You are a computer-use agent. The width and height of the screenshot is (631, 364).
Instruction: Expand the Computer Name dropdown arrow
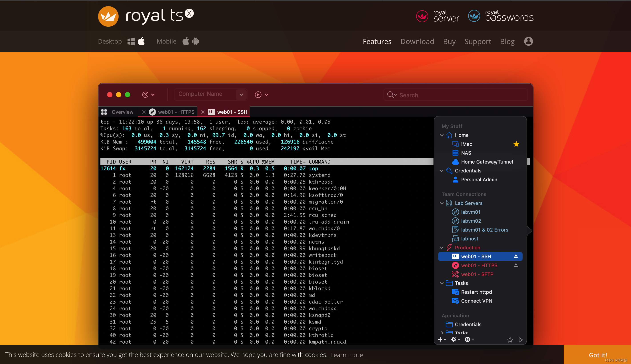point(241,95)
